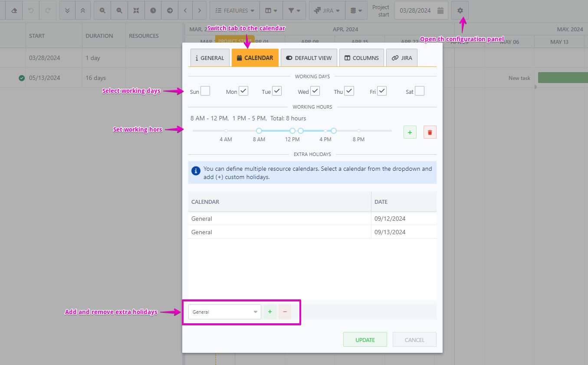Uncheck the Wednesday working day box
588x365 pixels.
pos(315,91)
